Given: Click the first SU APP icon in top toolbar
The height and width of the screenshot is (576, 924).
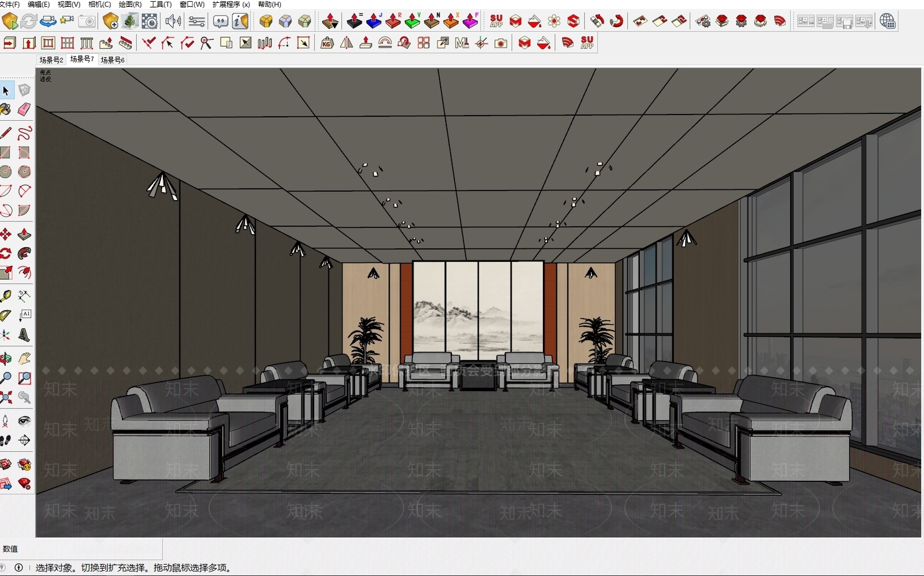Looking at the screenshot, I should (x=496, y=21).
